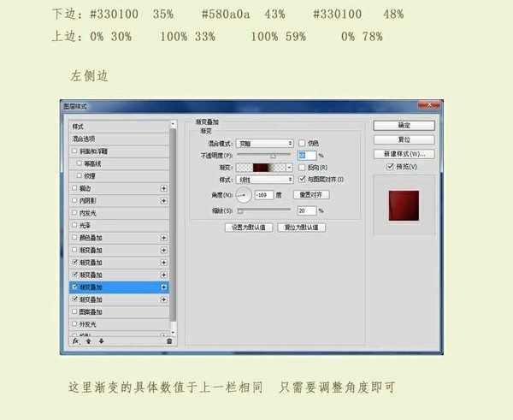Click the plus icon on the highlighted 渐变叠加 row
Image resolution: width=513 pixels, height=420 pixels.
163,287
